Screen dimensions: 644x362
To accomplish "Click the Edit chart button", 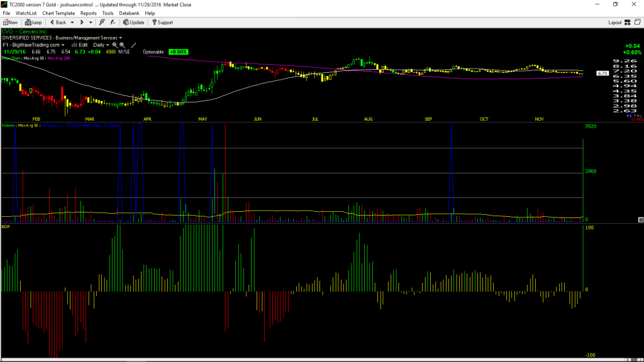I will pyautogui.click(x=80, y=45).
